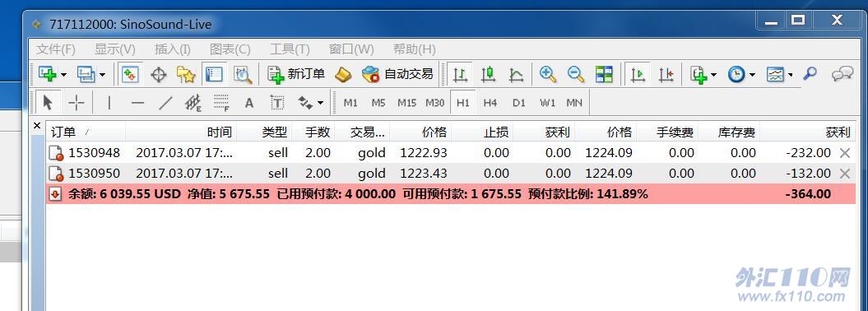The width and height of the screenshot is (868, 311).
Task: Click the zoom out magnifier icon
Action: (576, 74)
